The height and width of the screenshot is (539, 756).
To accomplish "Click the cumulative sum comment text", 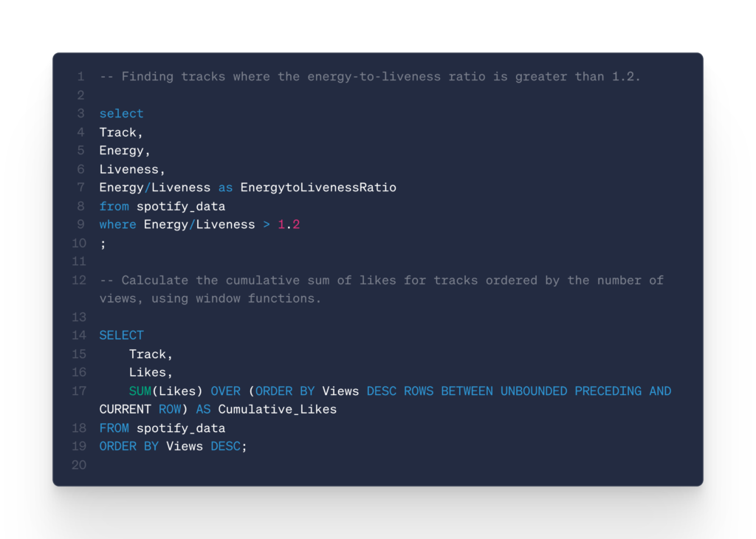I will (x=381, y=281).
